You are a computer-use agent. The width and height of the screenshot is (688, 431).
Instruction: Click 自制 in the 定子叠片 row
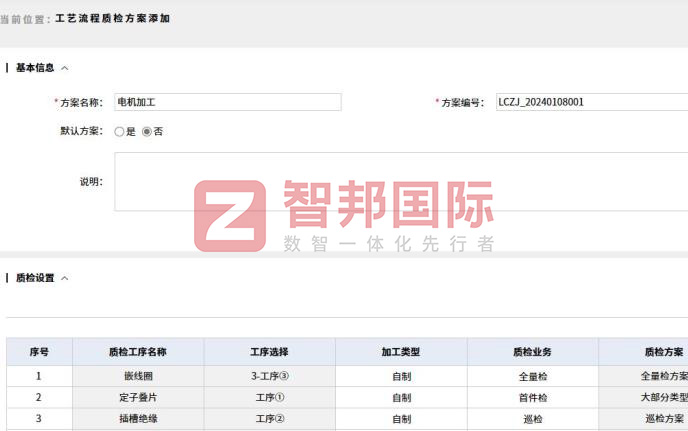401,397
